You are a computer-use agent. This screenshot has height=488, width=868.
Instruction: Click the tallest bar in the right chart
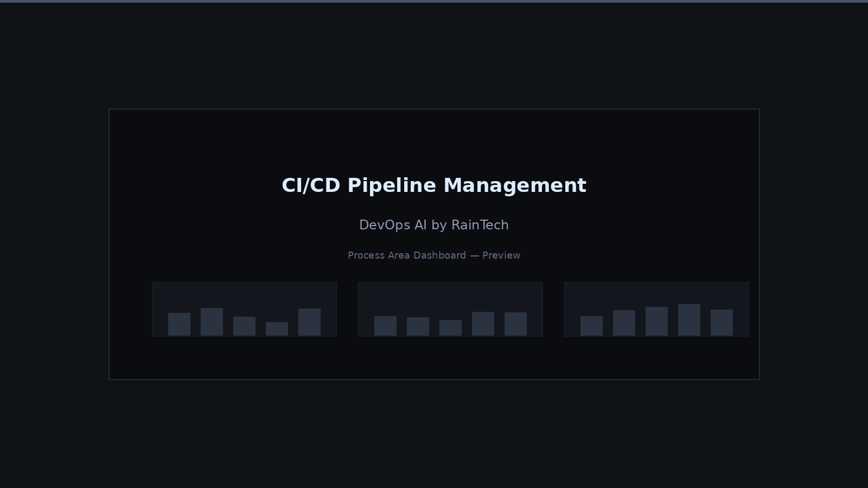(690, 320)
